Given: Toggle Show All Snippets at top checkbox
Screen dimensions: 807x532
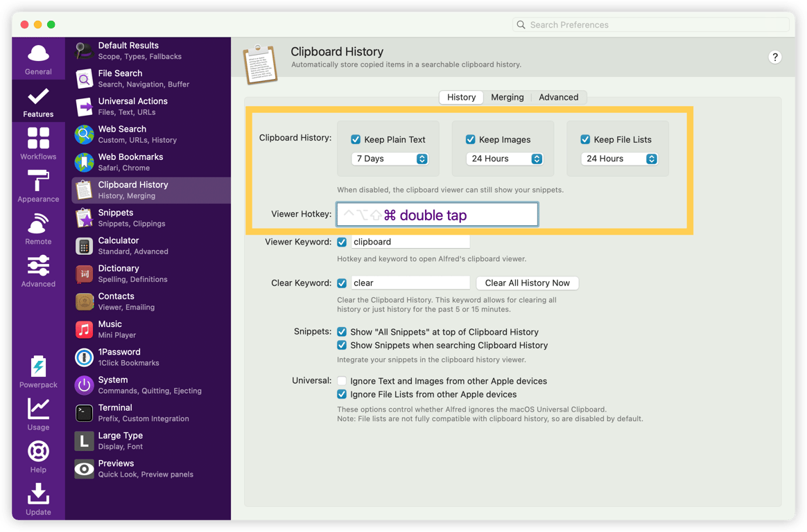Looking at the screenshot, I should pos(342,332).
